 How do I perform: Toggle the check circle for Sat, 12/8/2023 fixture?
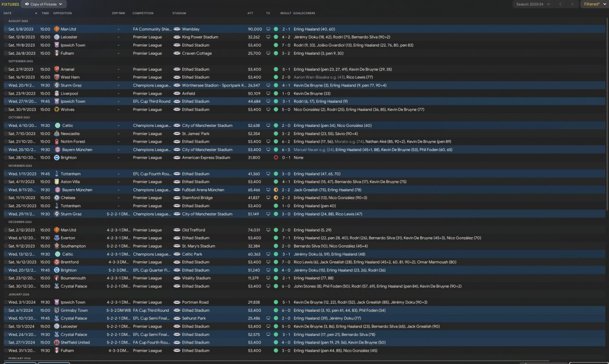pos(6,37)
